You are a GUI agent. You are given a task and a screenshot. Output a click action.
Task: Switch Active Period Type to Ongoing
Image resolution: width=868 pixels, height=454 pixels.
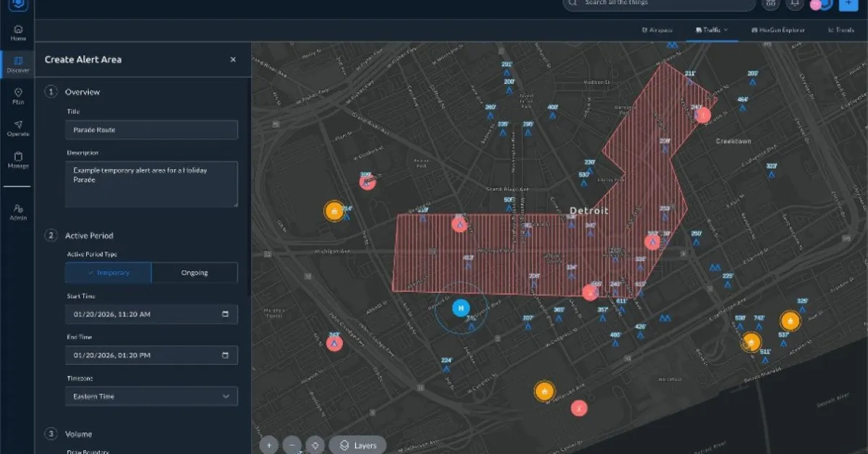point(195,273)
